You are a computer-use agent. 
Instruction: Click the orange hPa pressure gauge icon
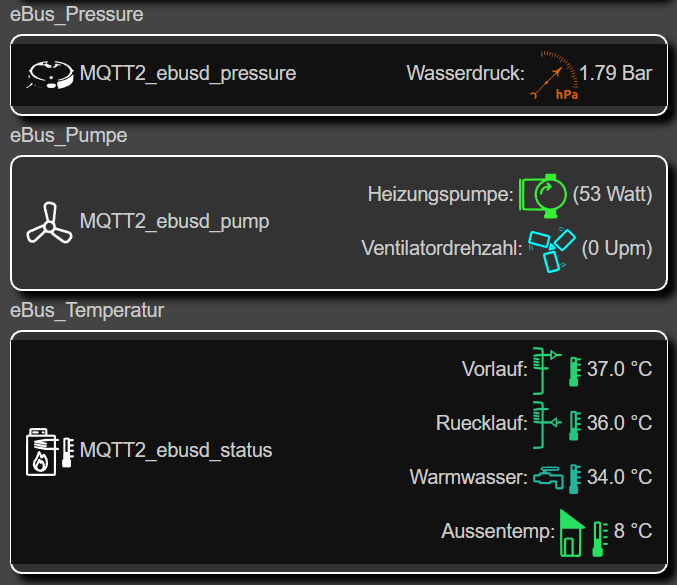click(554, 75)
